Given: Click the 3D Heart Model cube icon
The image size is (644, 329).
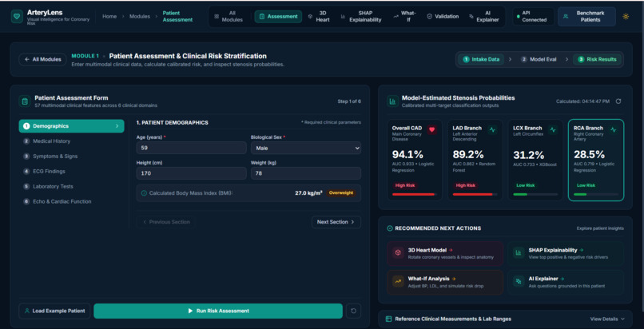Looking at the screenshot, I should point(398,252).
